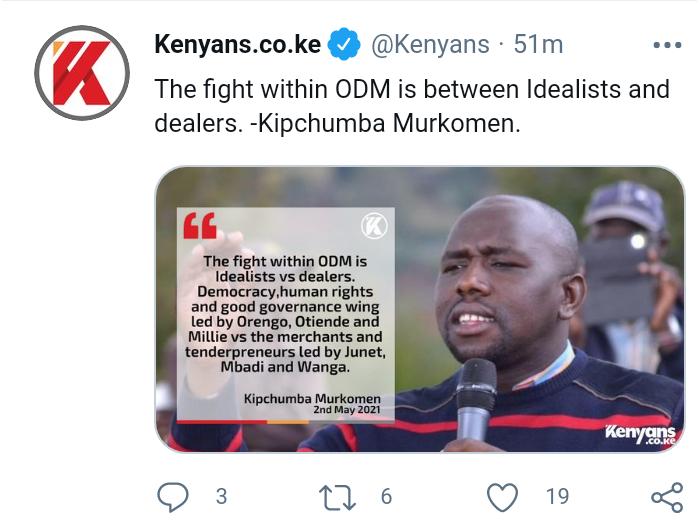This screenshot has width=697, height=529.
Task: Click the like count 19
Action: (x=557, y=497)
